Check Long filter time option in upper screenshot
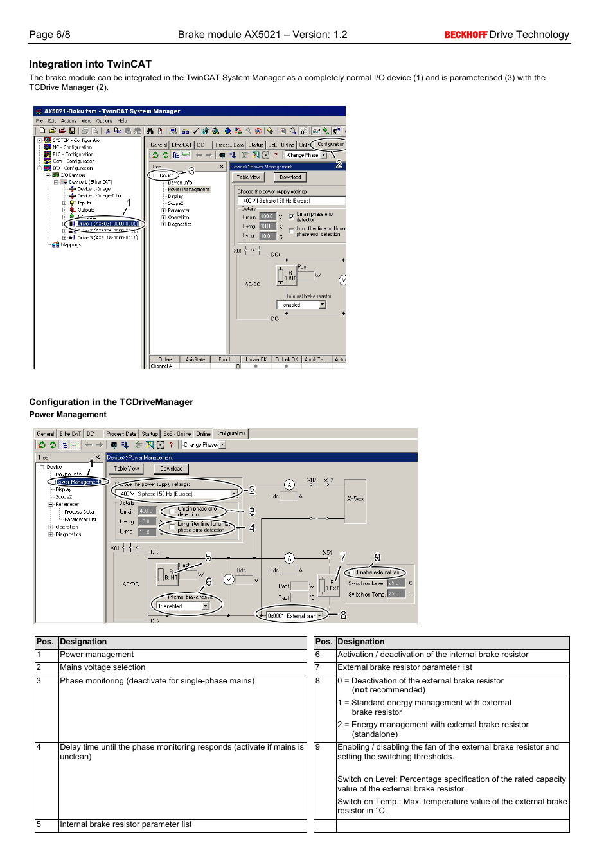The width and height of the screenshot is (613, 868). tap(291, 230)
